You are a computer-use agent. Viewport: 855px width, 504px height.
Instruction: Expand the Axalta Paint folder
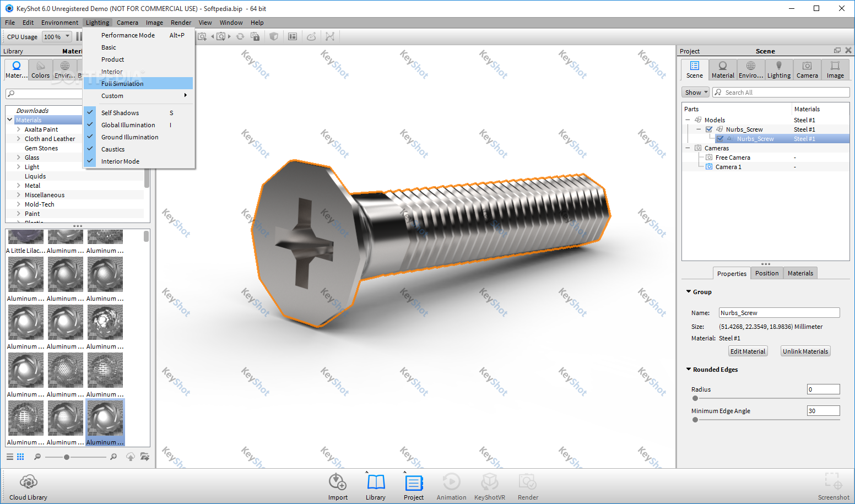click(19, 129)
